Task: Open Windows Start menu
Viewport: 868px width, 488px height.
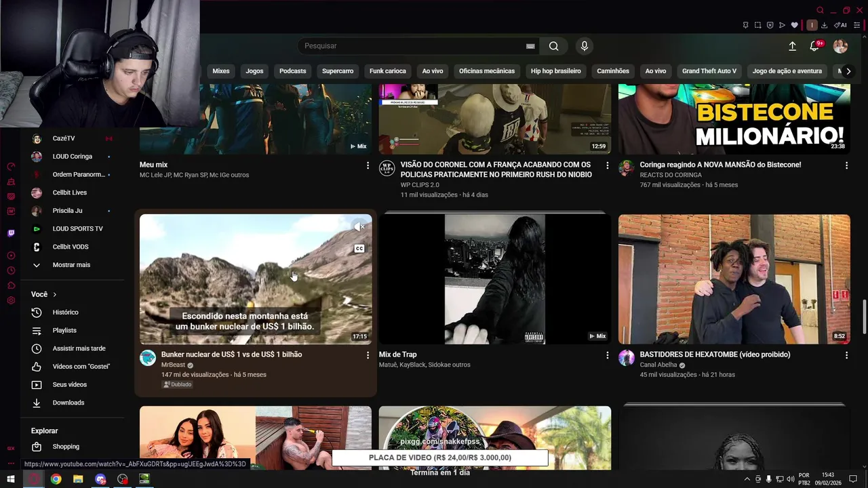Action: click(11, 479)
